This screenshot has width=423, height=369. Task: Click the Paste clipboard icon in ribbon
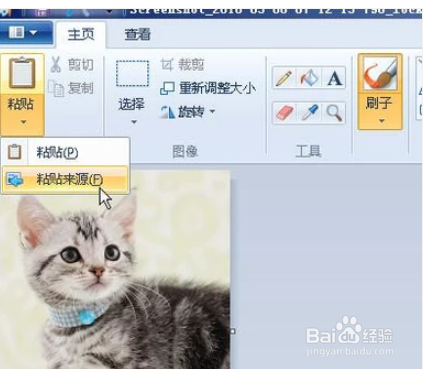coord(22,72)
